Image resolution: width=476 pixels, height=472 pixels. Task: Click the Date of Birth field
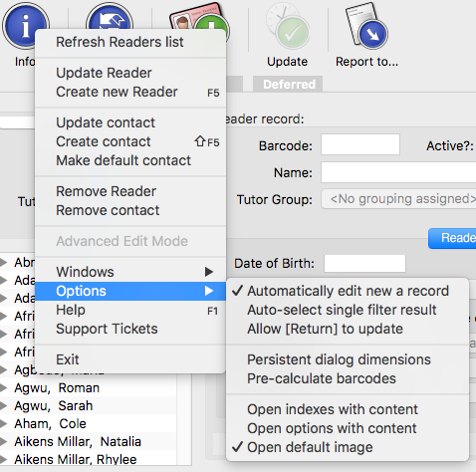[364, 264]
